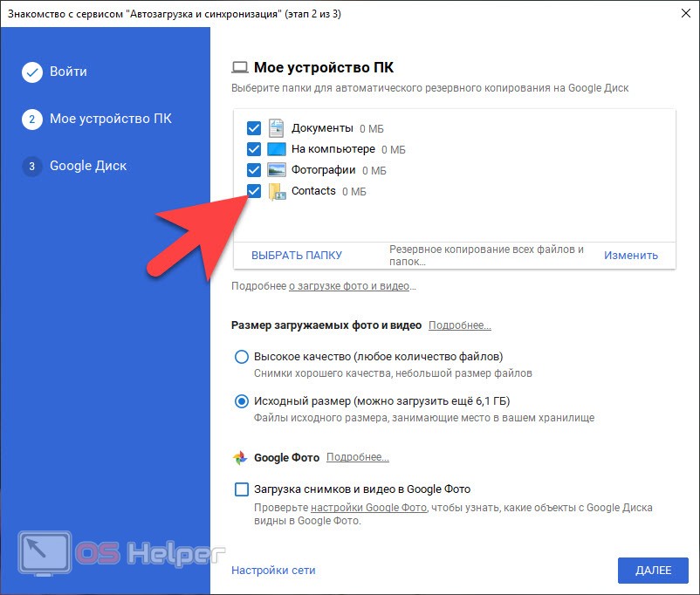Screen dimensions: 700x595
Task: Click the Google Фото pinwheel icon
Action: (240, 458)
